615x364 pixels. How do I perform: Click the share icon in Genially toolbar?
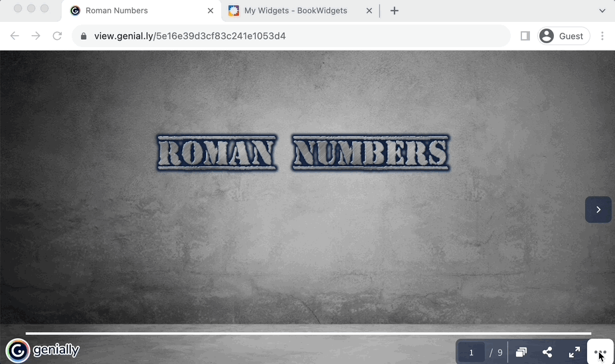click(547, 352)
